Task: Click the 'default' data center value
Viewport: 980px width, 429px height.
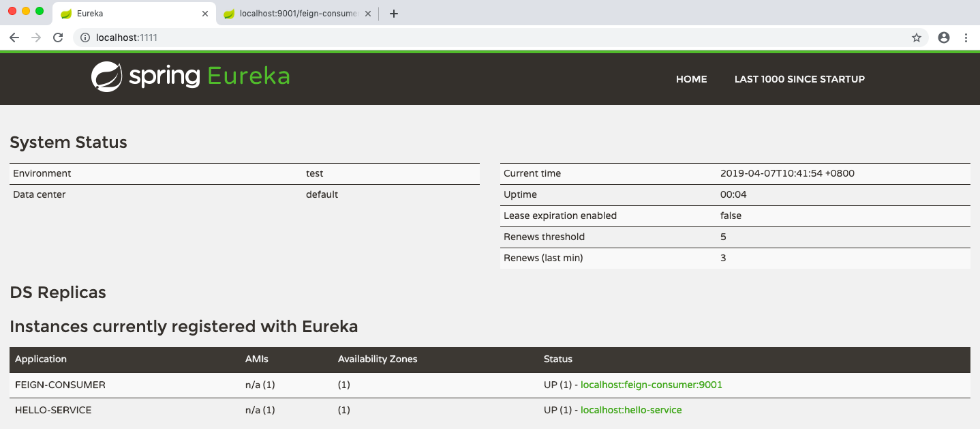Action: 322,194
